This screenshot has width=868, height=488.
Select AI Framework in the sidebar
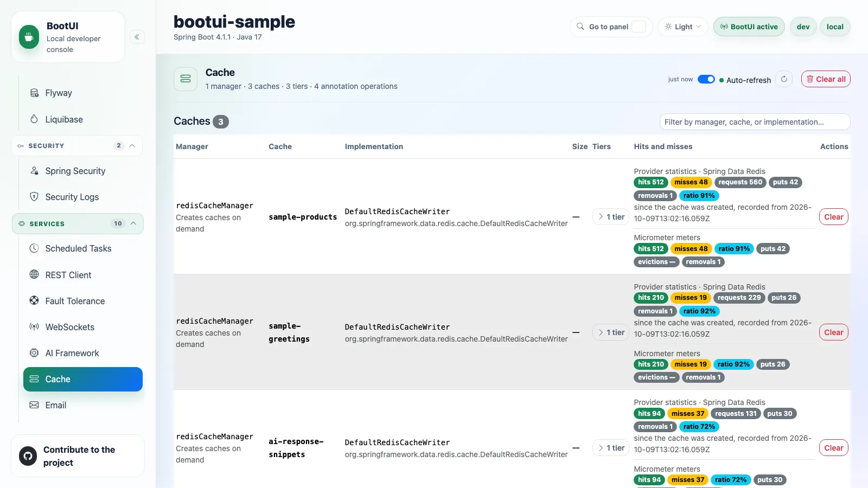[x=83, y=353]
